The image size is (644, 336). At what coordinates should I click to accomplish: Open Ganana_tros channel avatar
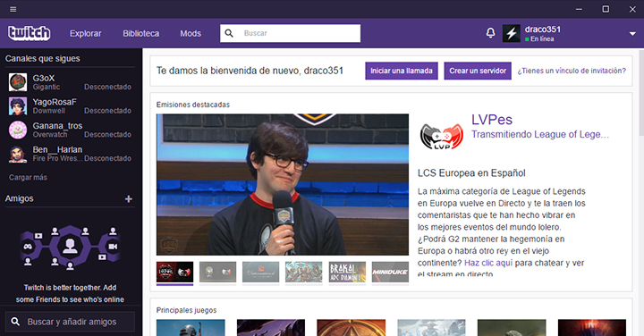18,130
